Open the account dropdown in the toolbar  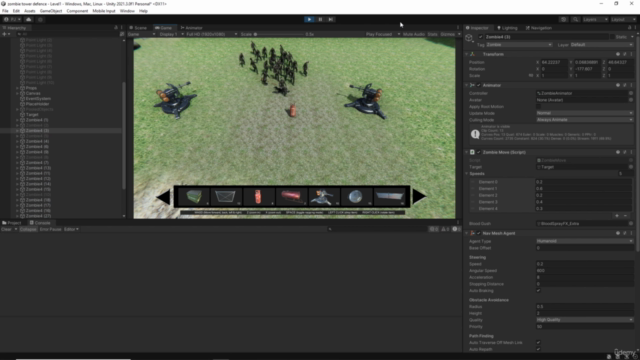point(13,19)
